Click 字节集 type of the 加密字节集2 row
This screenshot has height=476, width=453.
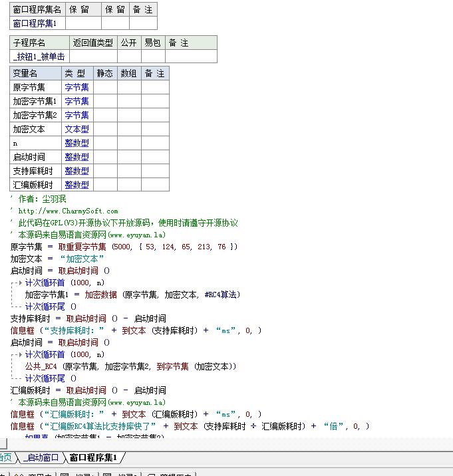tap(77, 115)
